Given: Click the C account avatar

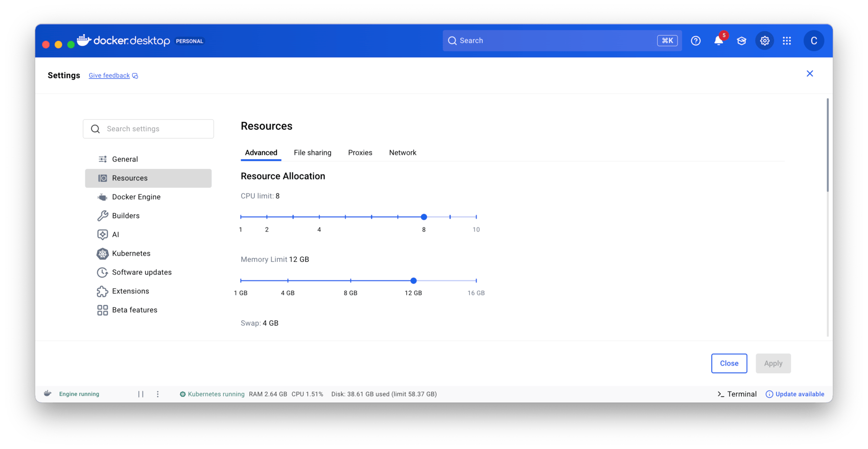Looking at the screenshot, I should pos(814,41).
